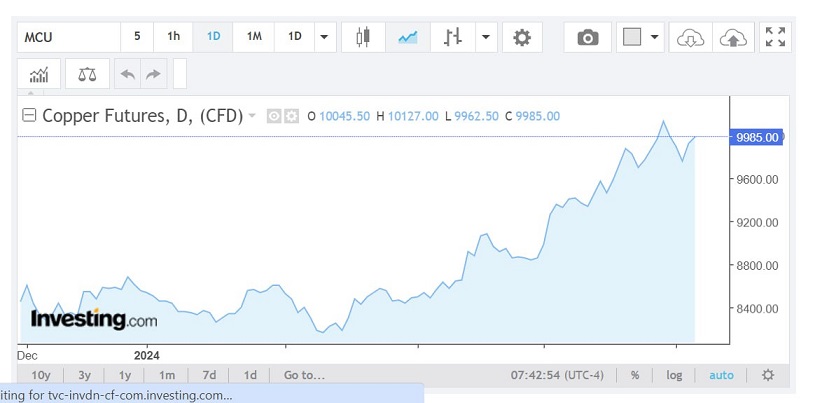Undo the last chart action
Screen dimensions: 815x403
(x=127, y=74)
